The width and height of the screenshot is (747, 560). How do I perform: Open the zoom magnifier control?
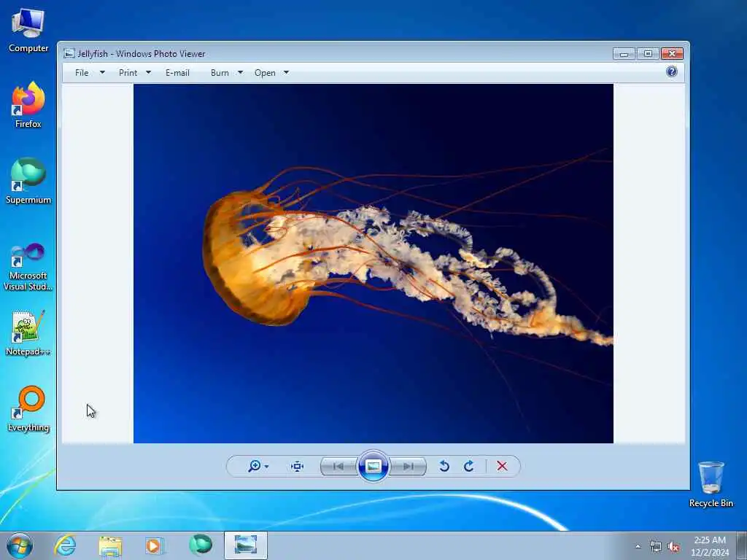255,466
